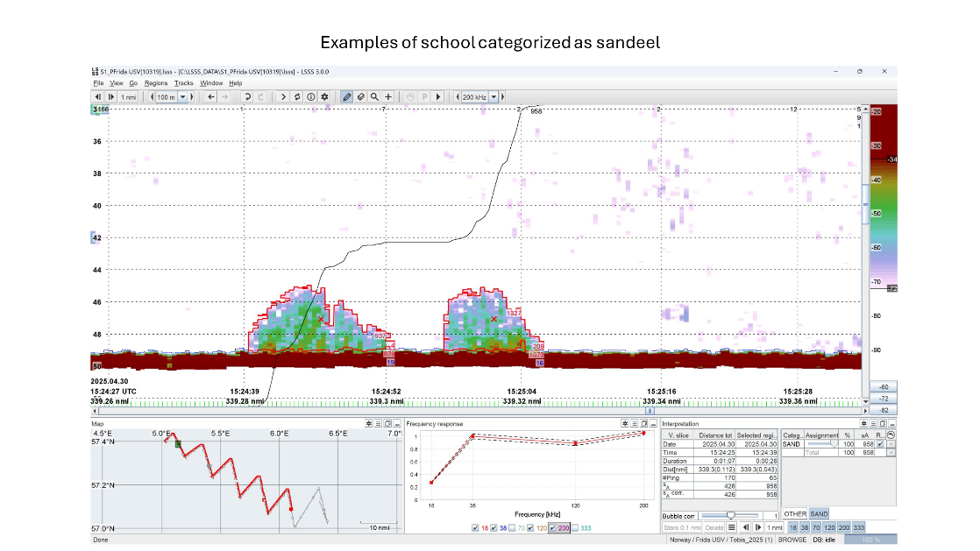Maximize the Frequency response panel
The width and height of the screenshot is (980, 551).
pyautogui.click(x=644, y=423)
